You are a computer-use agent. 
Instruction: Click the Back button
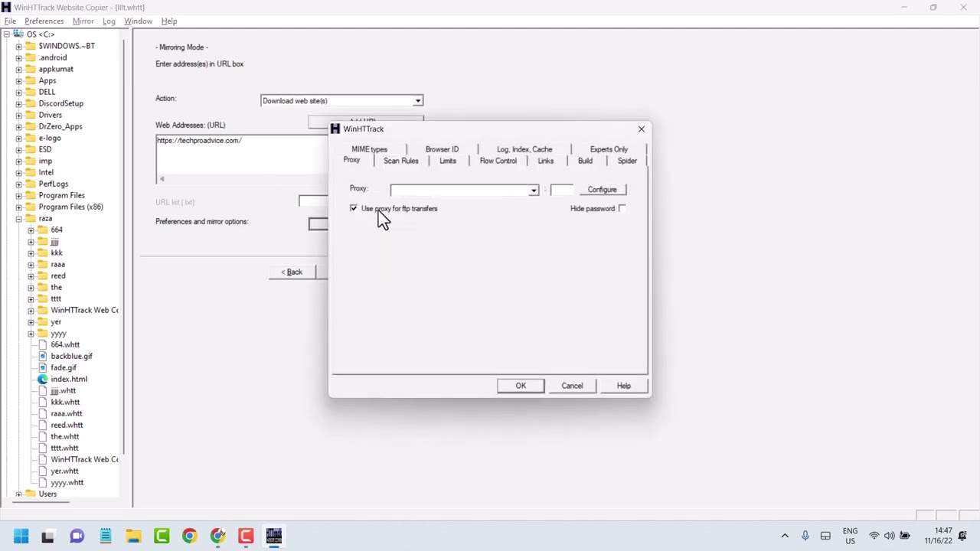pos(292,272)
